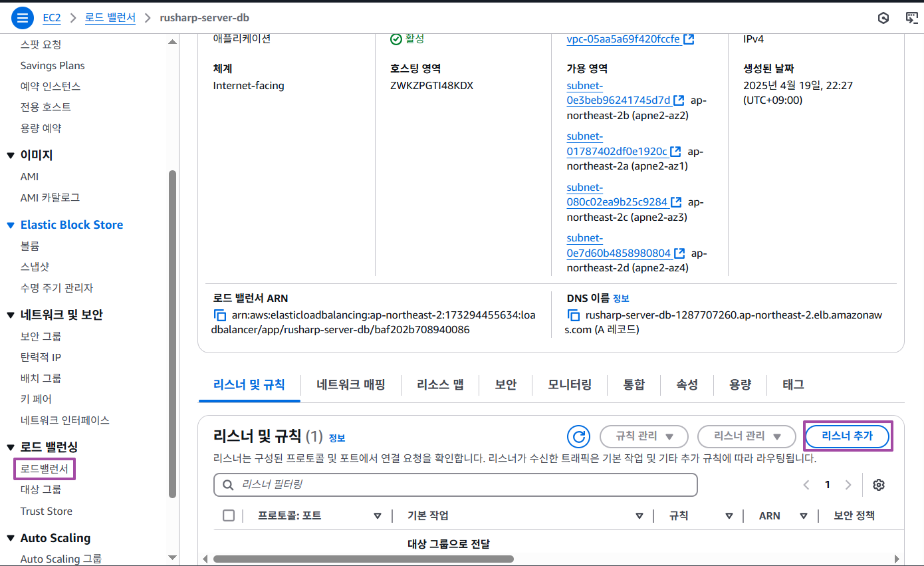The image size is (924, 566).
Task: Open the hexagon icon in top bar
Action: tap(883, 18)
